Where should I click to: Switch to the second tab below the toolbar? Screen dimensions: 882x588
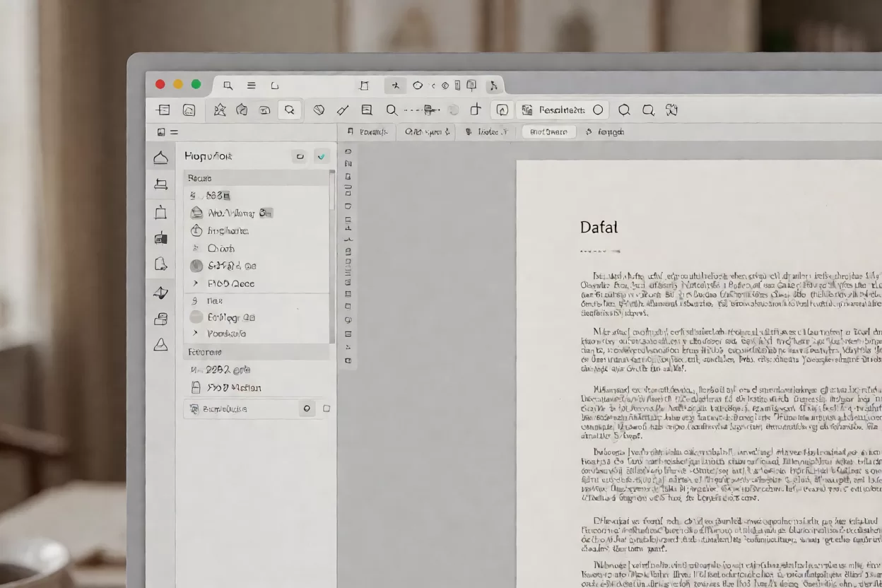[x=428, y=132]
